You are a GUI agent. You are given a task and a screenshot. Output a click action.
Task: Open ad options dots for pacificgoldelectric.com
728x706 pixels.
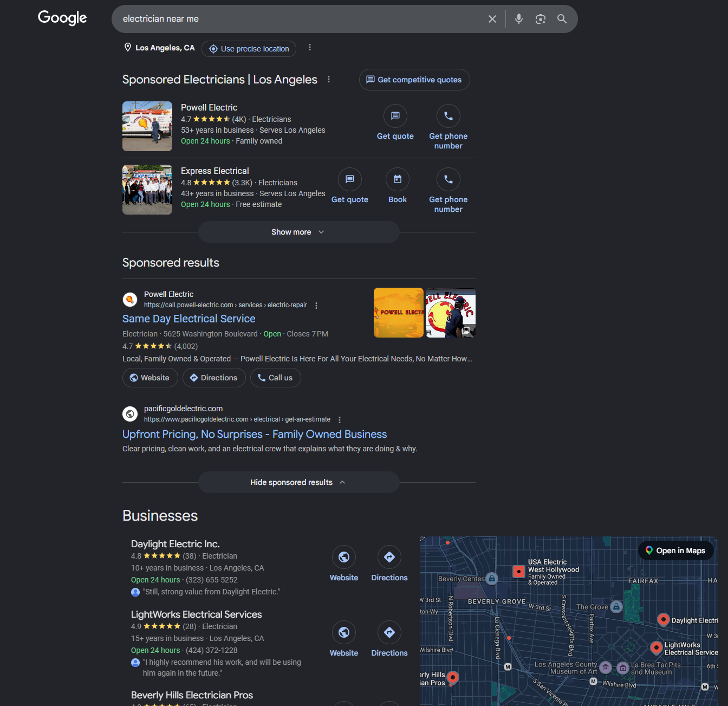[340, 420]
